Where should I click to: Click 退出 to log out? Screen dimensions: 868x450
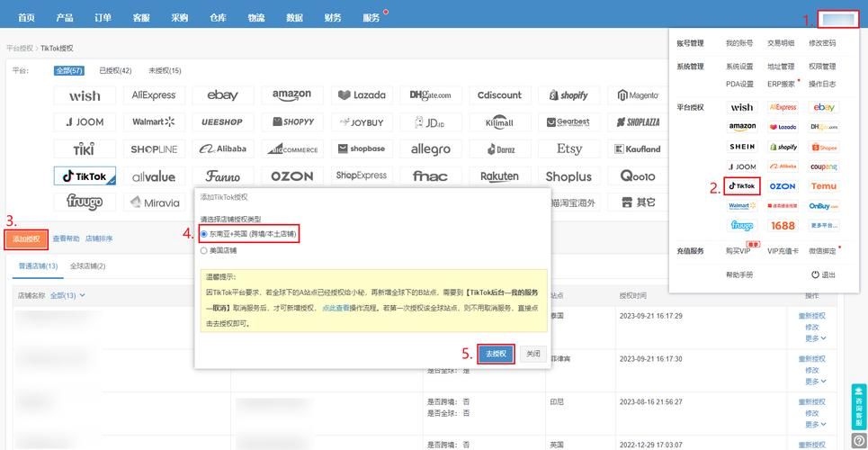(x=824, y=274)
